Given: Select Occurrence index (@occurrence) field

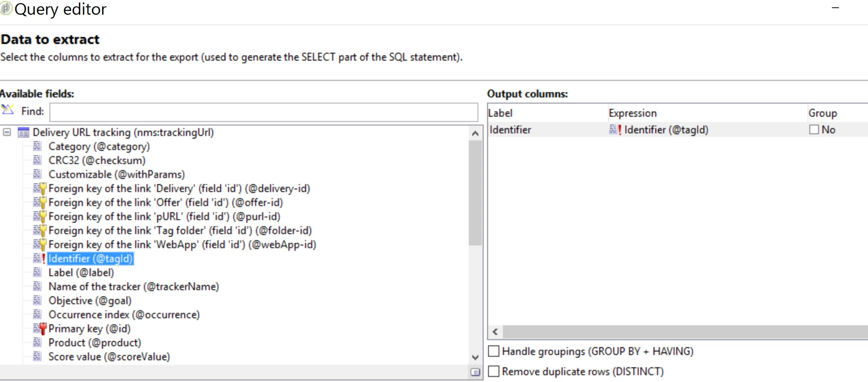Looking at the screenshot, I should pos(124,315).
